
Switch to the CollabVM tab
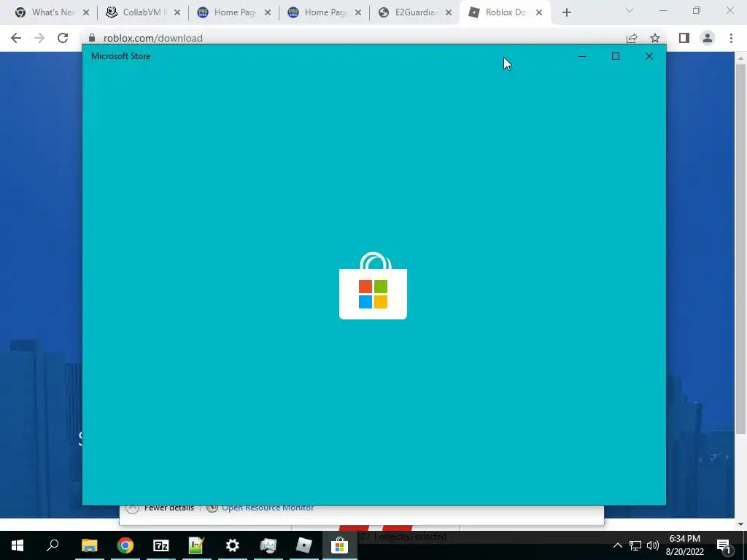142,12
